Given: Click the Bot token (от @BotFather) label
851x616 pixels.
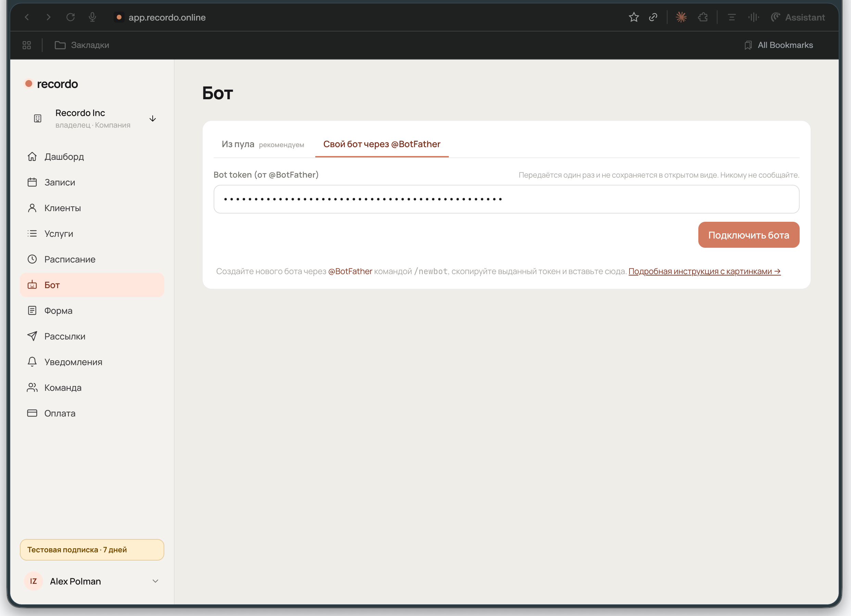Looking at the screenshot, I should pos(266,175).
